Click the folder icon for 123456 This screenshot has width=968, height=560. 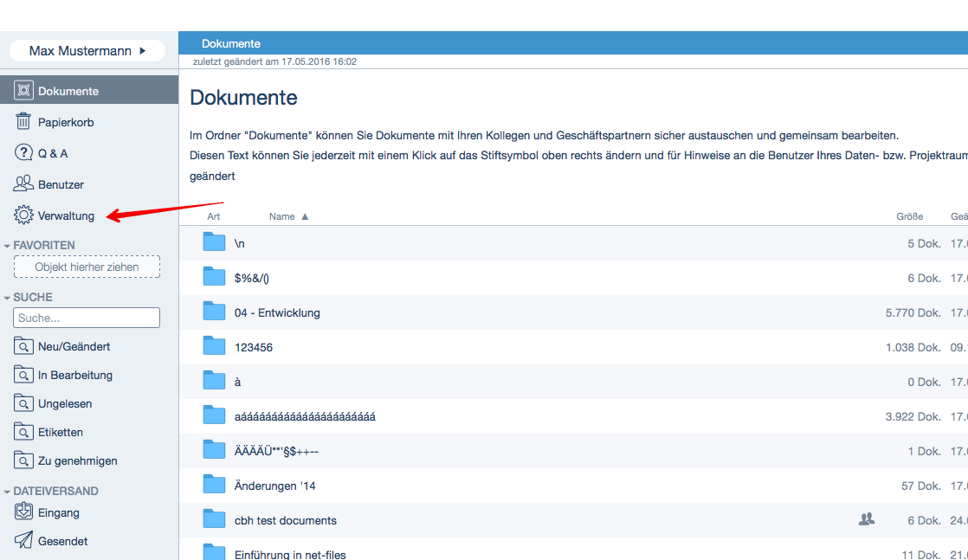214,345
